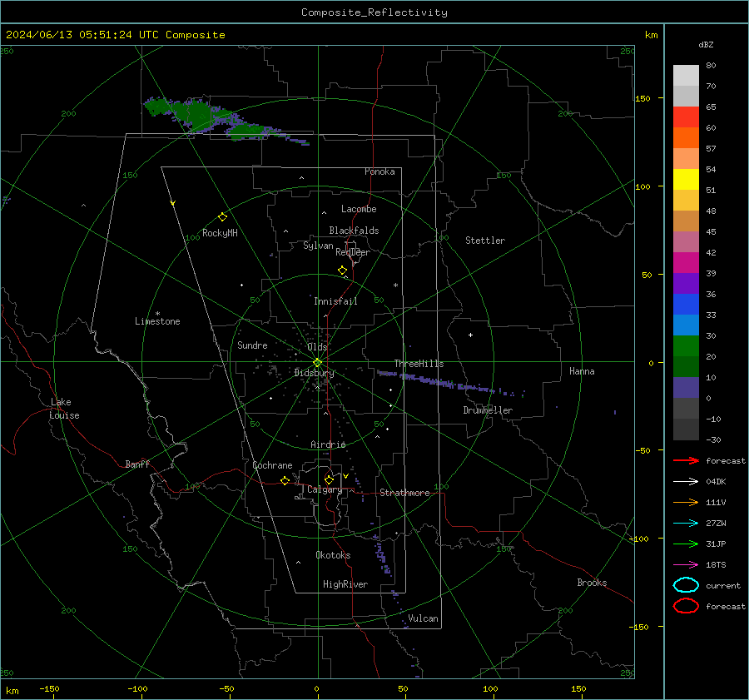Click the yellow diamond marker below Cochrane

[x=285, y=481]
